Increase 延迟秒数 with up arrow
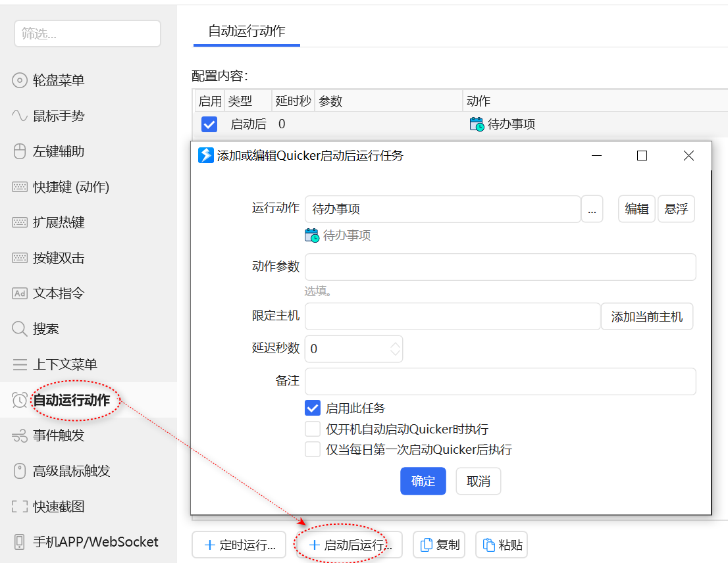The height and width of the screenshot is (563, 728). (x=395, y=345)
